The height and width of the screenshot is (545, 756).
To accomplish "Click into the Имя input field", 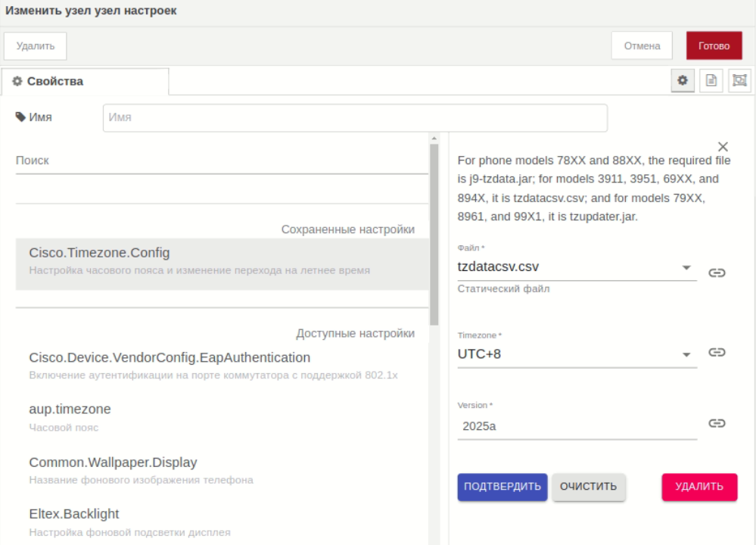I will [x=355, y=117].
